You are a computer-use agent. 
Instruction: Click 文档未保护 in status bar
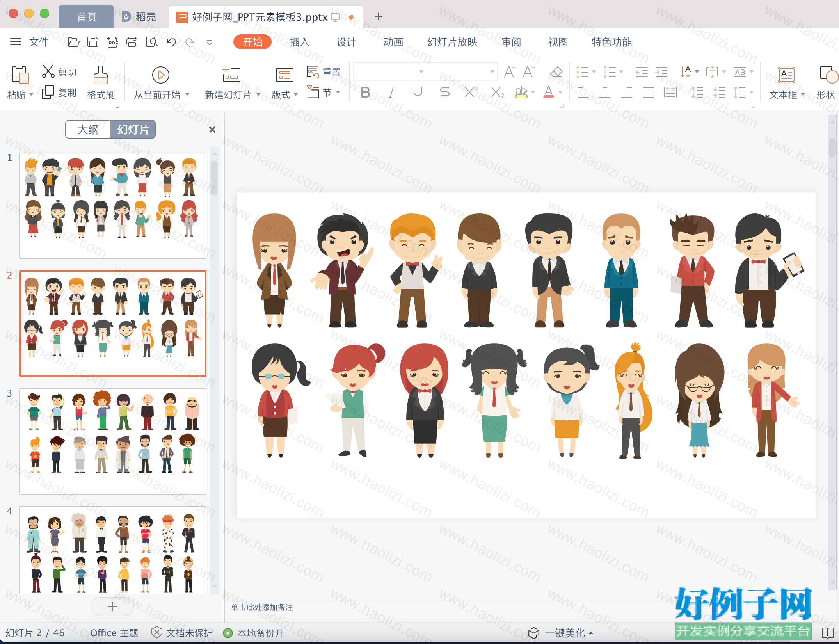tap(182, 633)
